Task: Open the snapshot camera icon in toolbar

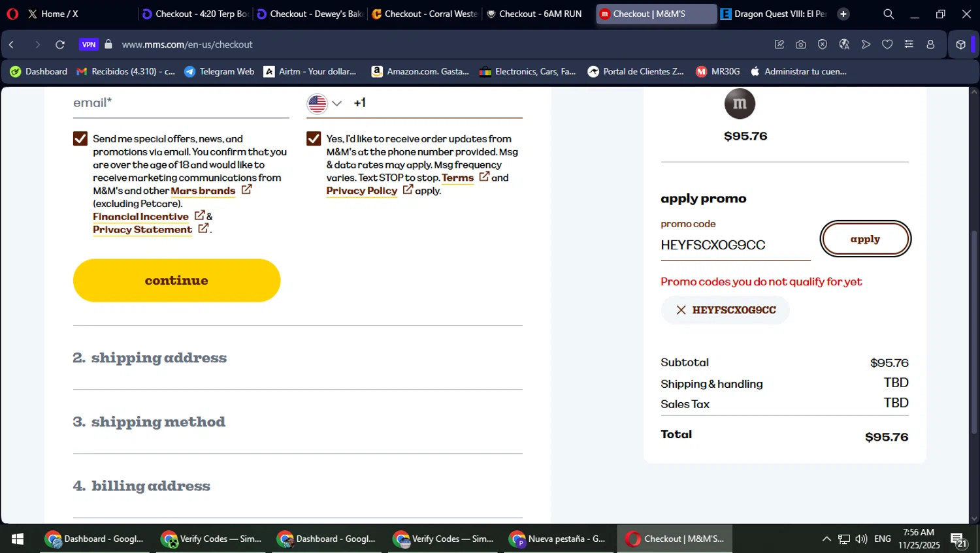Action: click(x=800, y=44)
